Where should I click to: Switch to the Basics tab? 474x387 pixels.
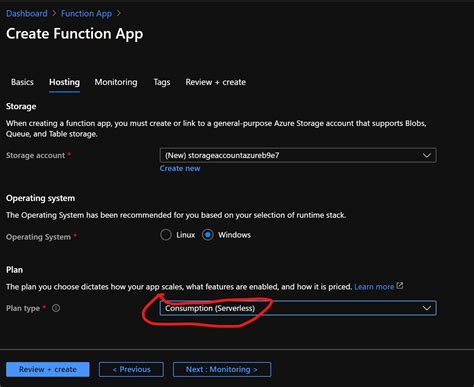[22, 82]
